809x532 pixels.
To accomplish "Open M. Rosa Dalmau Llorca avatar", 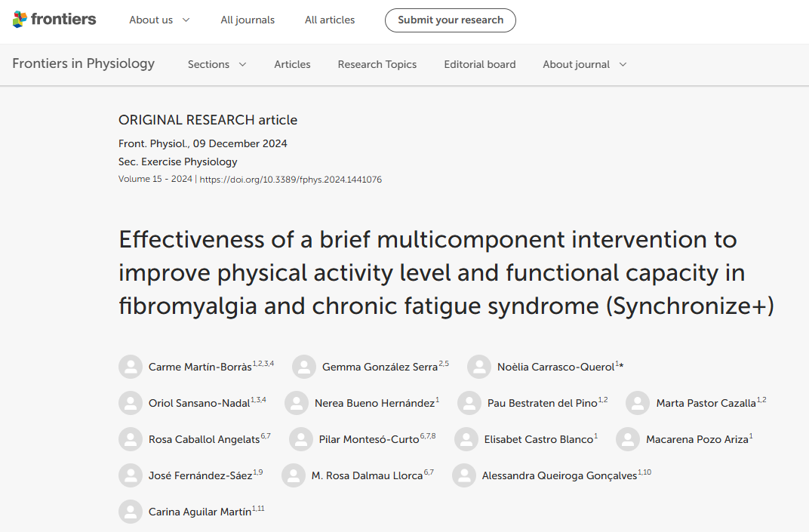I will [294, 475].
